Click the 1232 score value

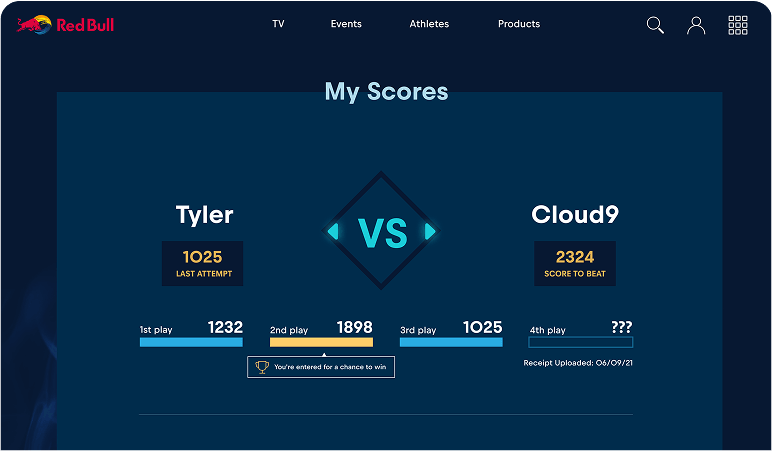pyautogui.click(x=225, y=327)
